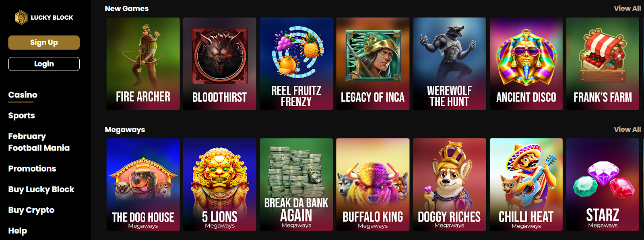Launch Chilli Heat Megaways game
Viewport: 644px width, 240px height.
(x=526, y=184)
